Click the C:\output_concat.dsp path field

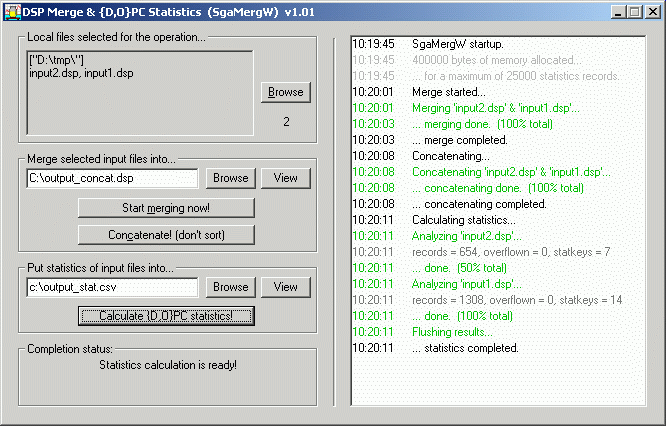click(112, 178)
